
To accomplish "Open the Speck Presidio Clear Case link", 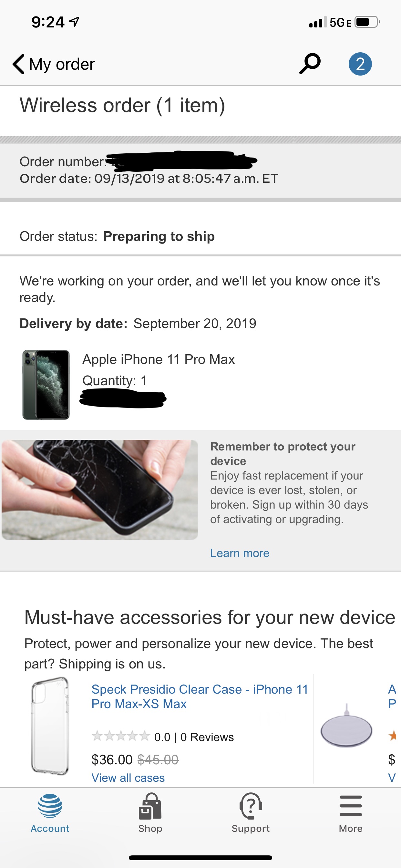I will click(200, 696).
